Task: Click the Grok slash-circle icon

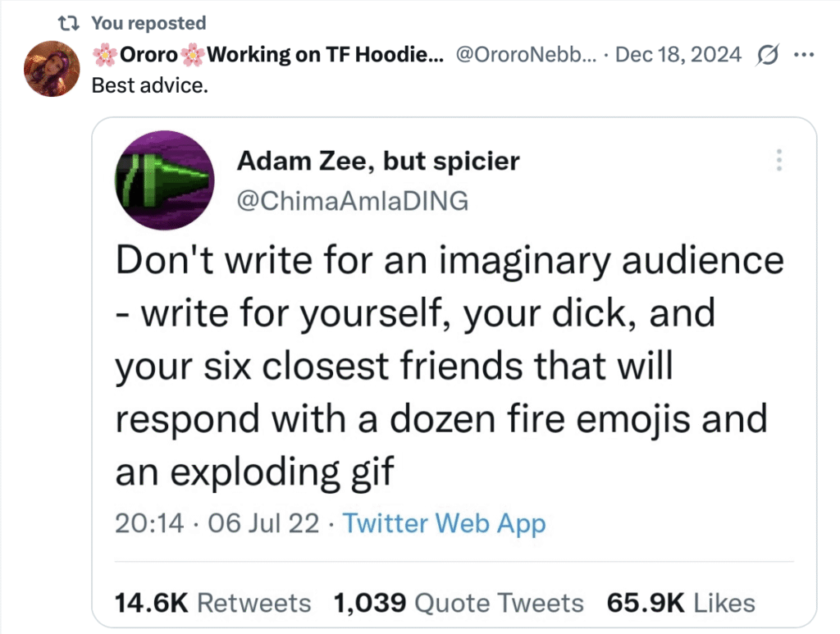Action: (769, 55)
